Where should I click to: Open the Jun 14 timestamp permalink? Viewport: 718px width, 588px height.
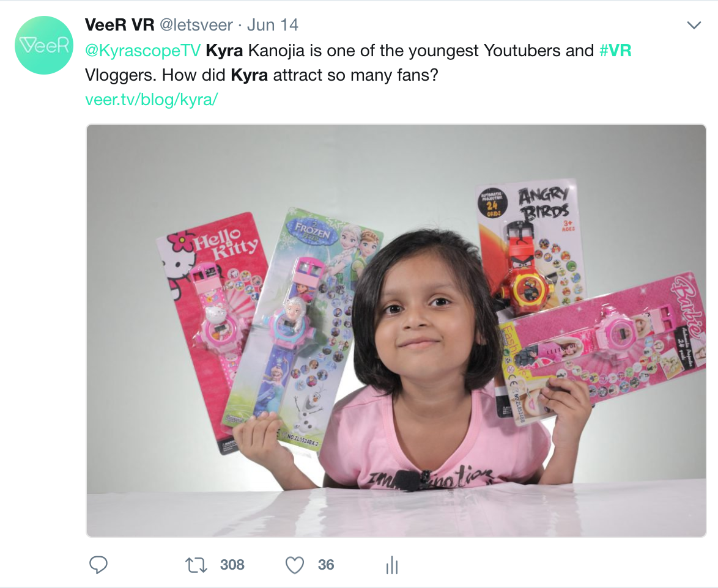point(272,24)
